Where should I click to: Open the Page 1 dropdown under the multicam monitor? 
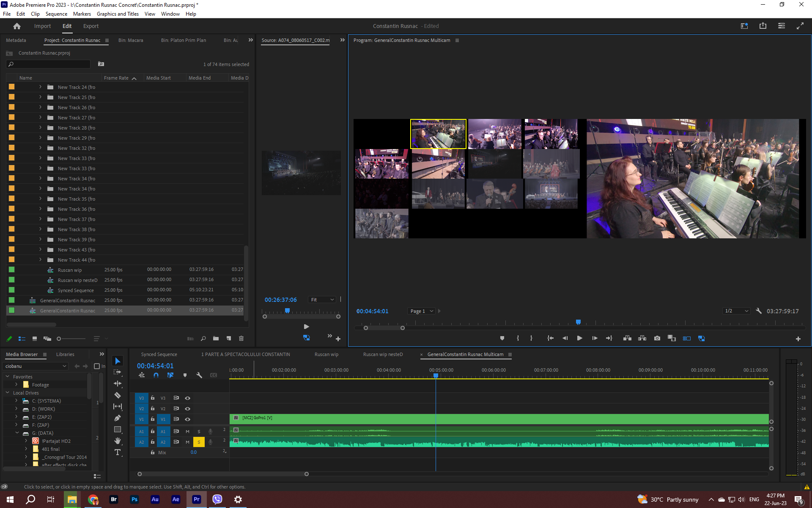point(421,311)
